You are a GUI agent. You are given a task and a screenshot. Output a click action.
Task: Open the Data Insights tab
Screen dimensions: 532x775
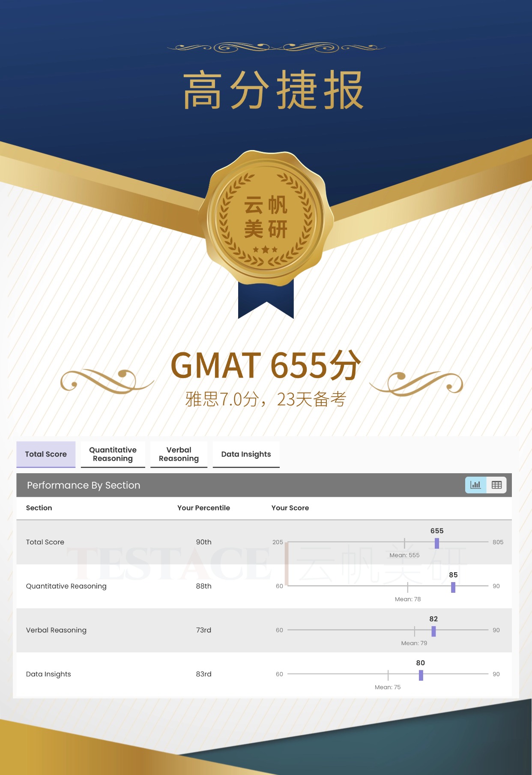click(246, 454)
